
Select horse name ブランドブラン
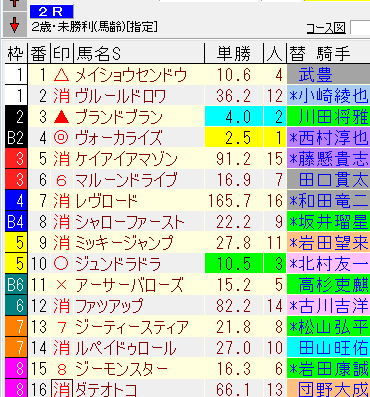pos(119,117)
